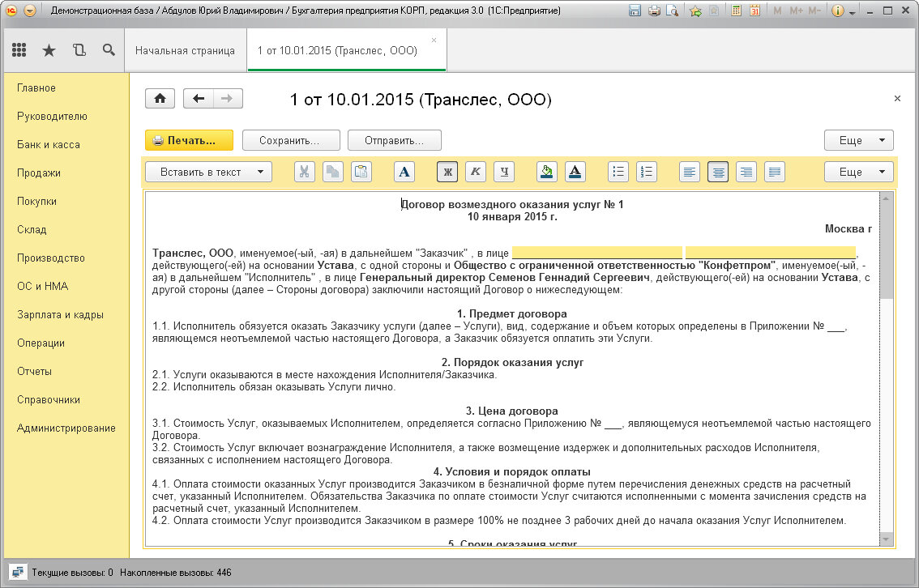
Task: Click first yellow blank field after 'в лице'
Action: (596, 253)
